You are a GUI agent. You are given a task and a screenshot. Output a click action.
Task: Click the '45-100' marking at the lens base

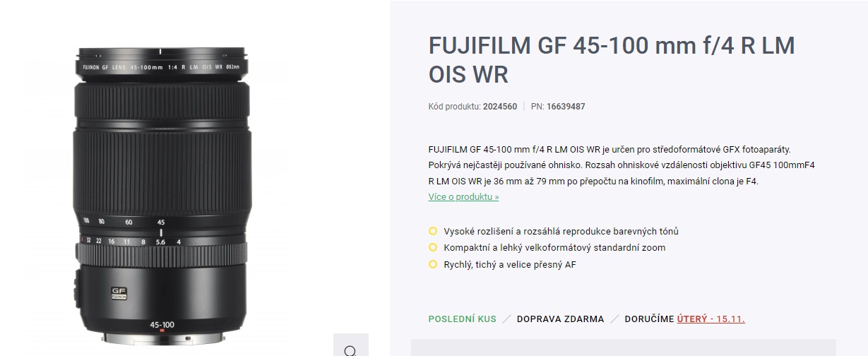(162, 324)
